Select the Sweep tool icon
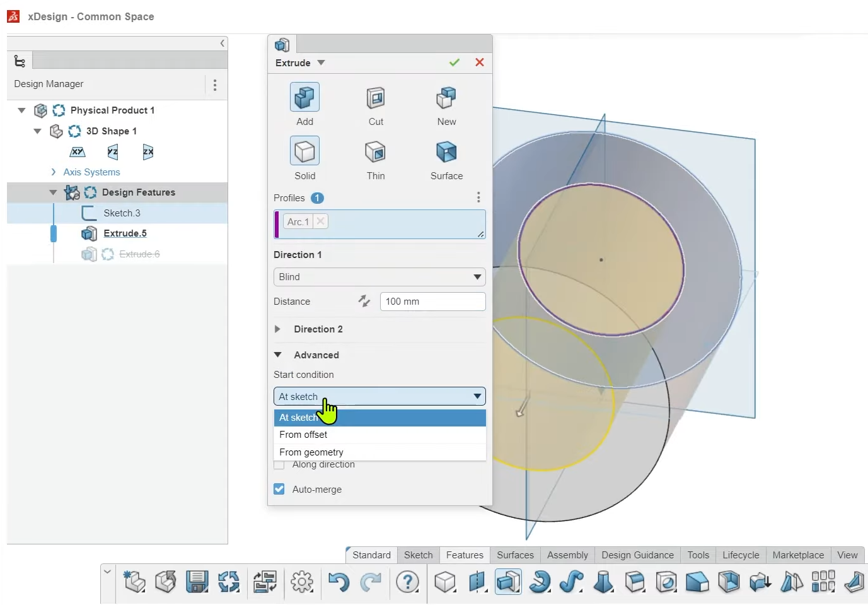 [x=571, y=582]
